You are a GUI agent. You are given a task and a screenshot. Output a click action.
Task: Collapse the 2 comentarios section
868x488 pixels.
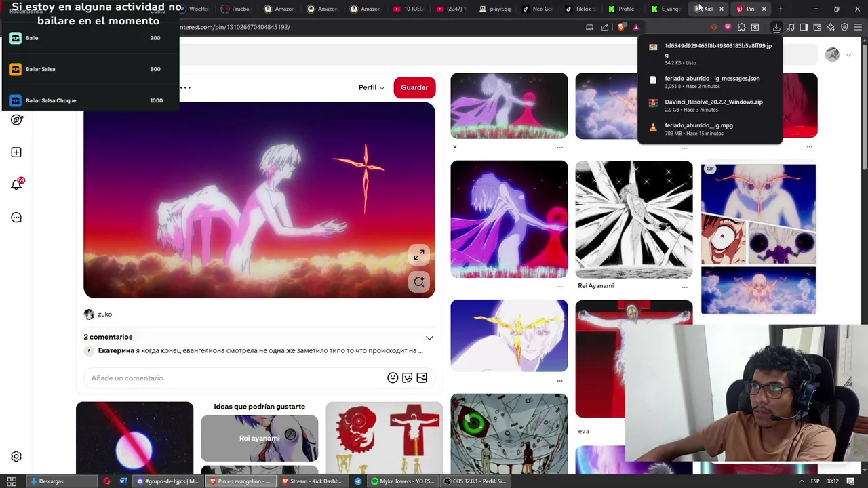(x=429, y=338)
